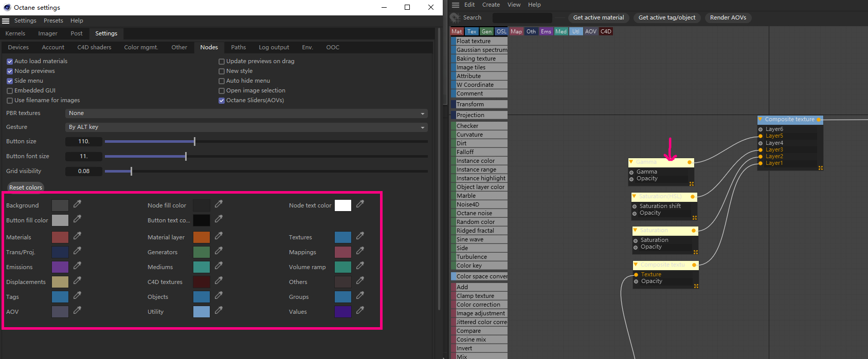Collapse the Gamma node
The height and width of the screenshot is (359, 868).
click(631, 162)
